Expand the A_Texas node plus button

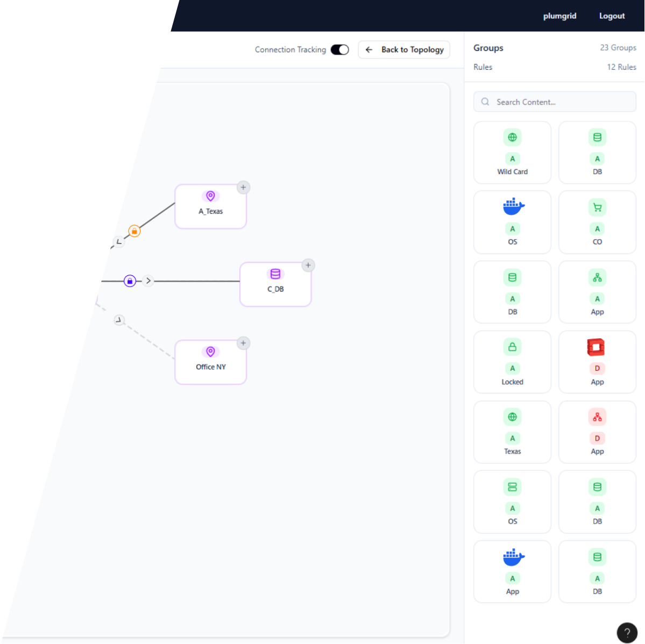coord(243,188)
